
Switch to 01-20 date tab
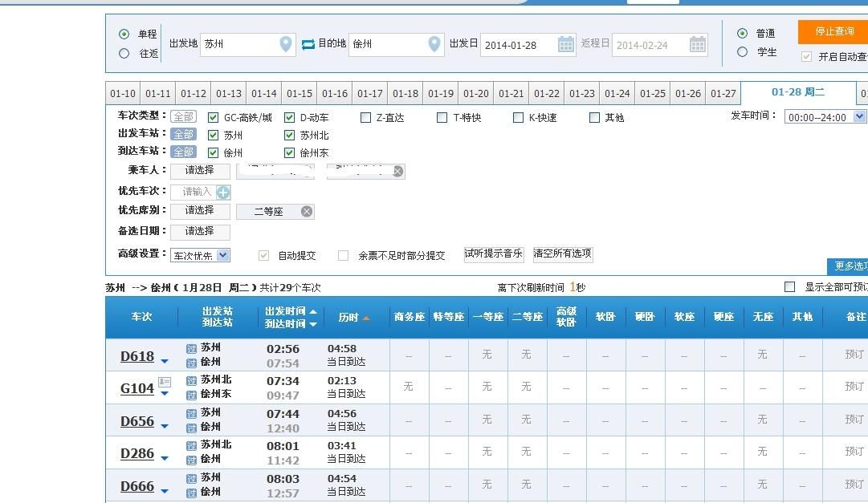point(476,94)
